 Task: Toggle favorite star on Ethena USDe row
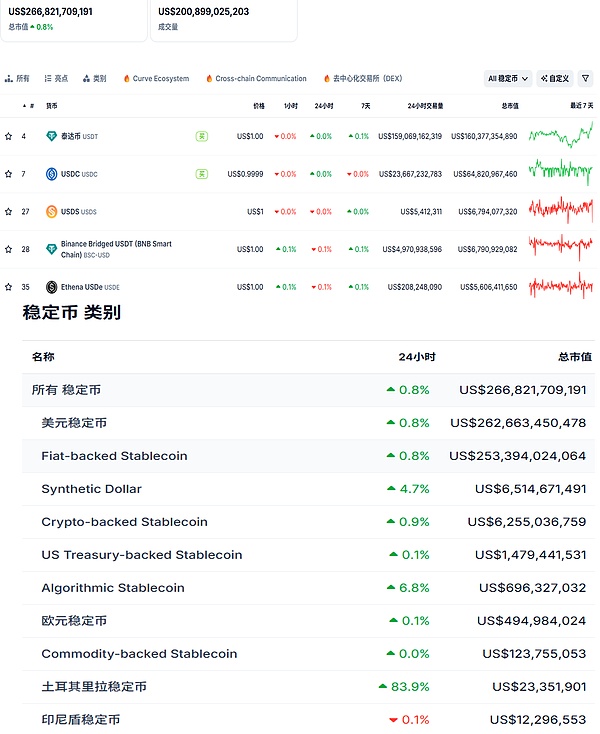(8, 287)
